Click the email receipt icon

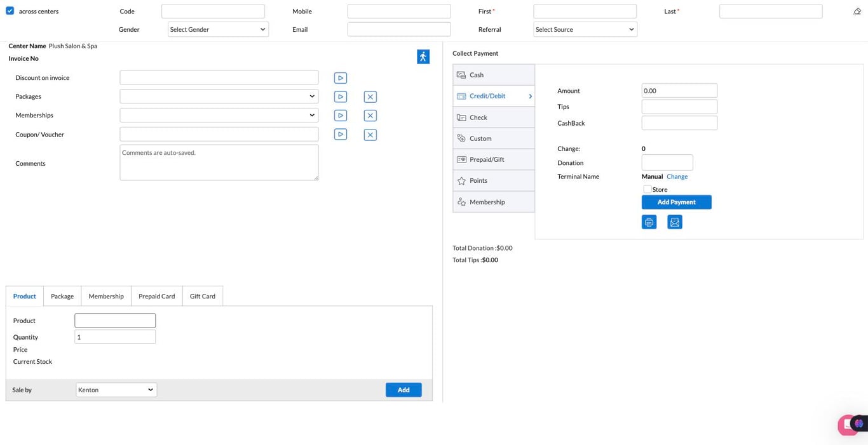pyautogui.click(x=675, y=222)
